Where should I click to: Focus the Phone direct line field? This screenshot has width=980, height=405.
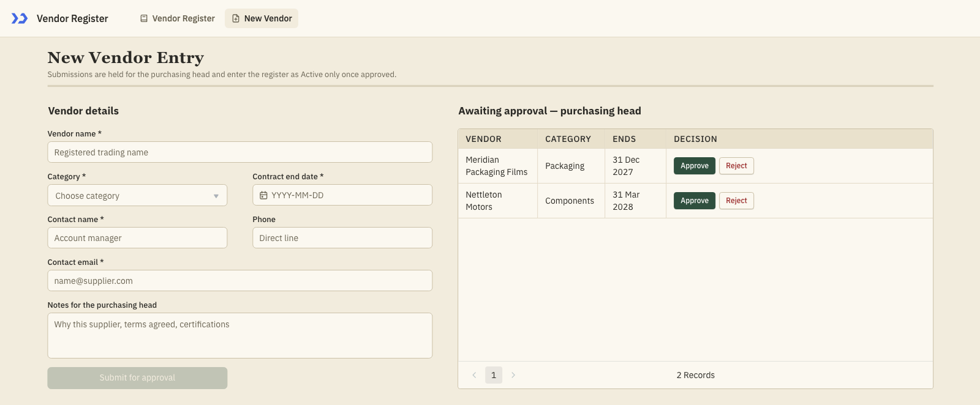342,238
